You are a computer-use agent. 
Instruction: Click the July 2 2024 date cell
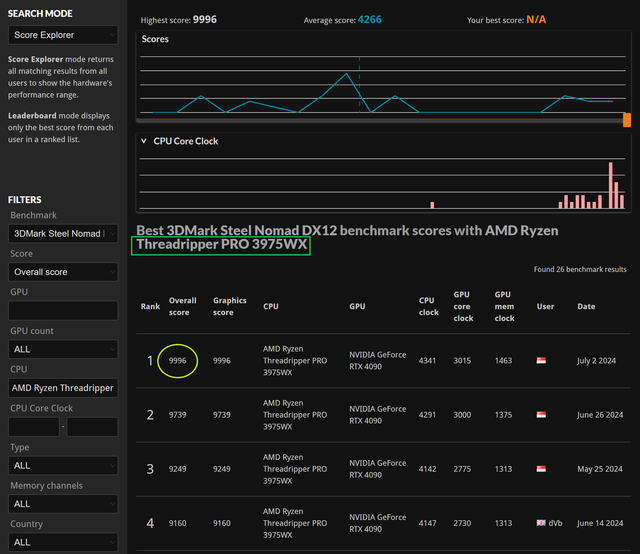[596, 360]
